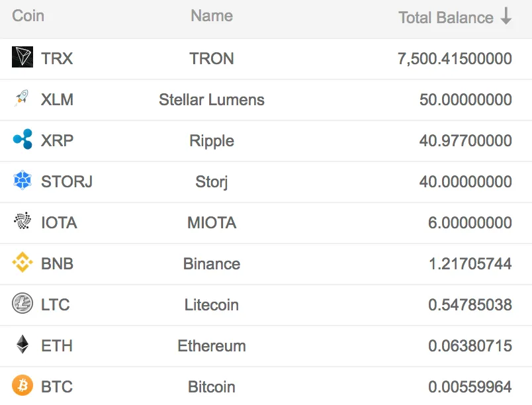Select the silver Litecoin icon
The image size is (532, 405).
22,303
